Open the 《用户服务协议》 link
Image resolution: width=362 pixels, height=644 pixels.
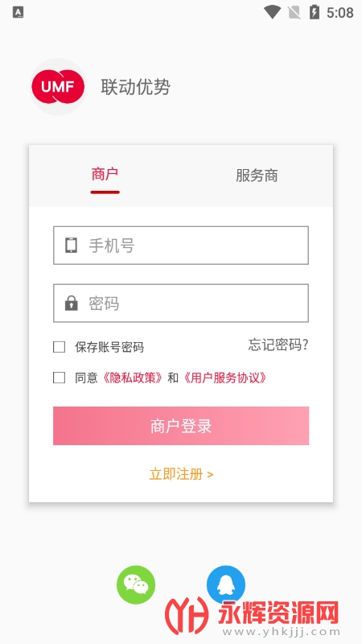click(x=225, y=378)
